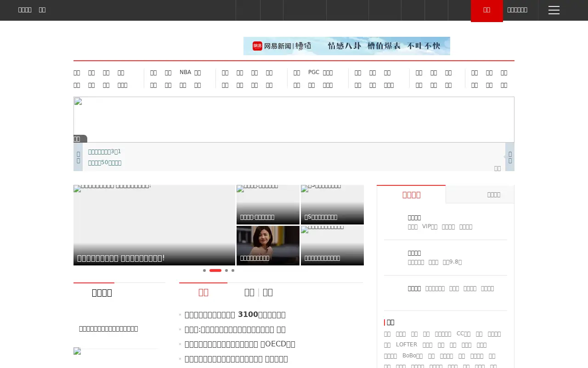
Task: Open the large carousel slide ending with an exclamation mark
Action: coord(154,225)
